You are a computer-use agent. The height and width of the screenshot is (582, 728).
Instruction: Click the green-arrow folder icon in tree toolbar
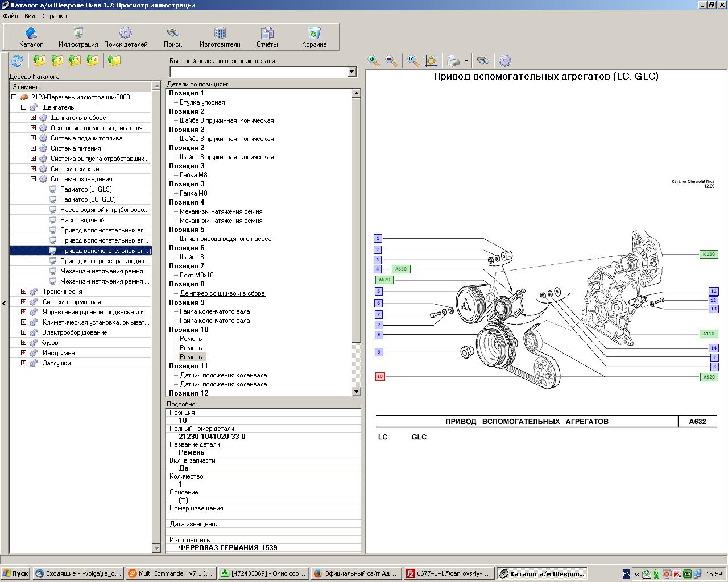click(114, 60)
